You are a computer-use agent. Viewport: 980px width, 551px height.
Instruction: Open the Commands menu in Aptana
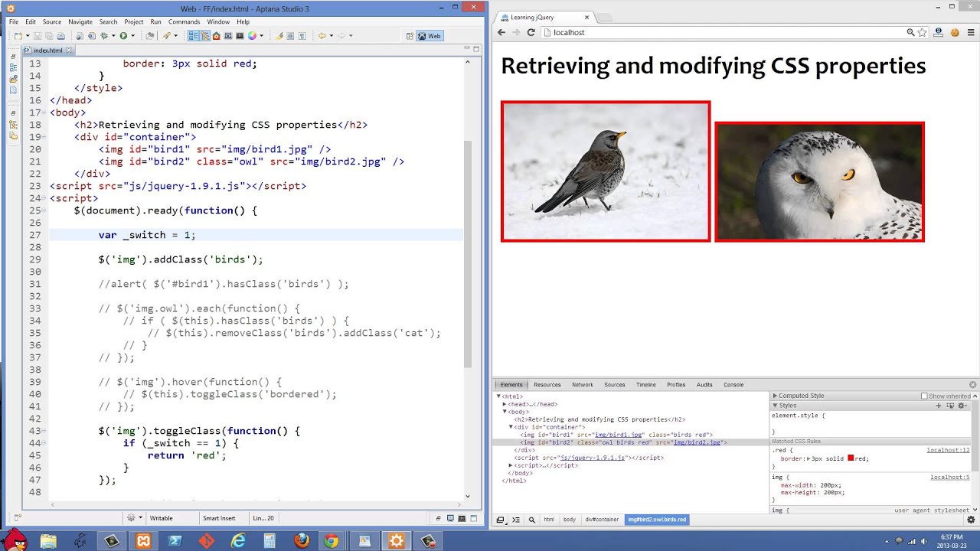tap(185, 21)
